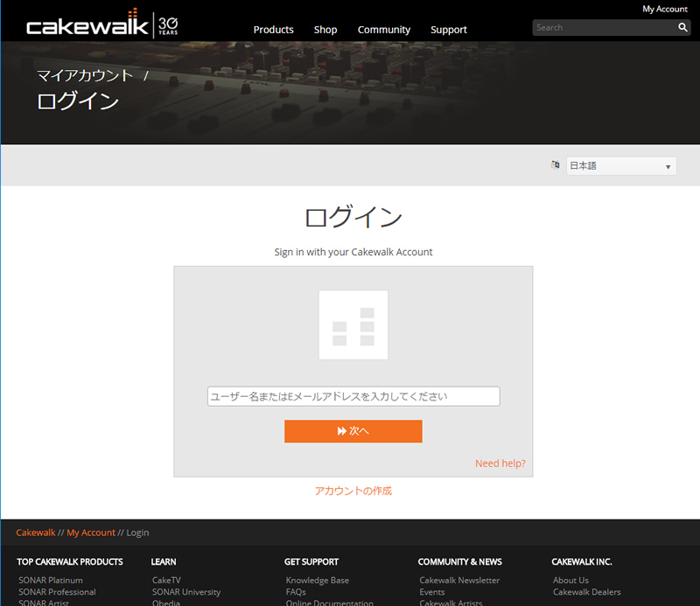
Task: Click the CAKEWALK INC. footer heading
Action: 581,561
